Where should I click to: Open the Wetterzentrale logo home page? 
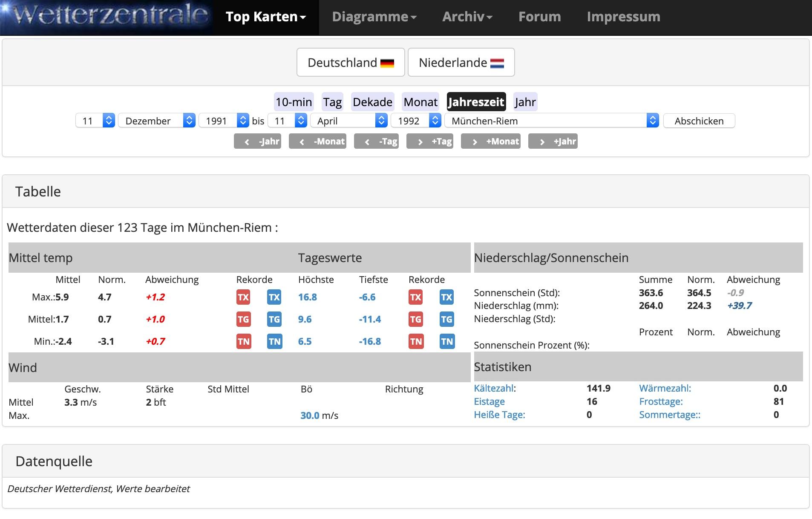coord(107,17)
